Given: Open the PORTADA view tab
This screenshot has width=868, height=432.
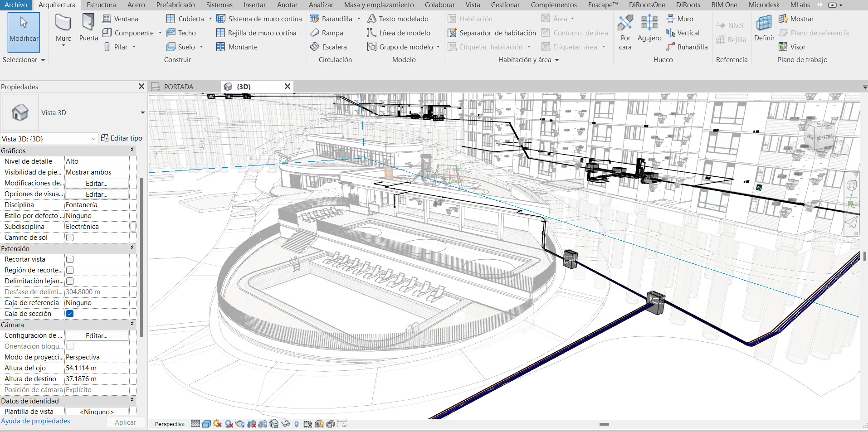Looking at the screenshot, I should pos(178,87).
